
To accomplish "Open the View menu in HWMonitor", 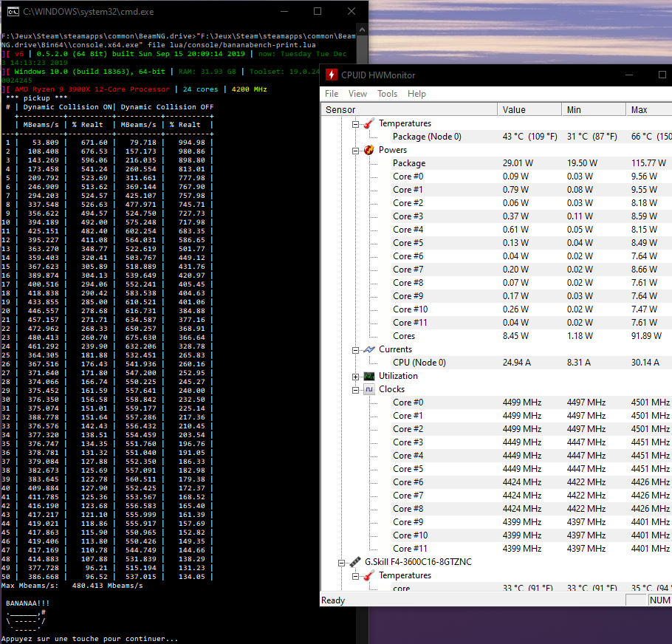I will point(357,93).
